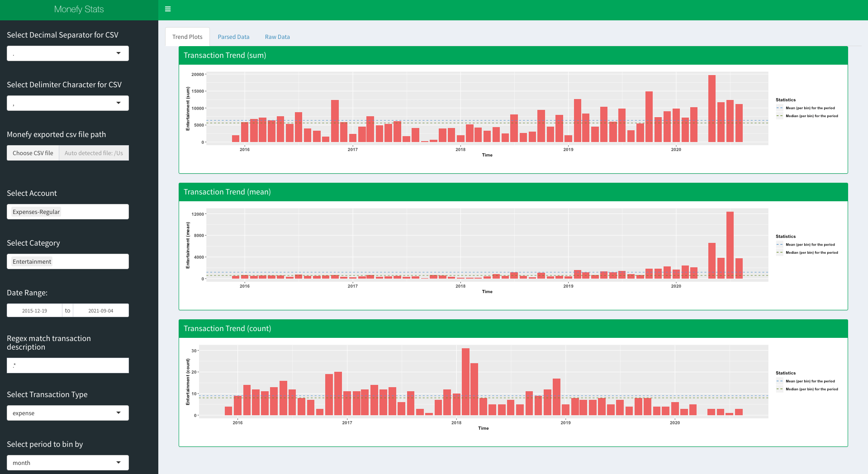Click the tallest bar in the mean chart
This screenshot has width=868, height=474.
point(730,245)
